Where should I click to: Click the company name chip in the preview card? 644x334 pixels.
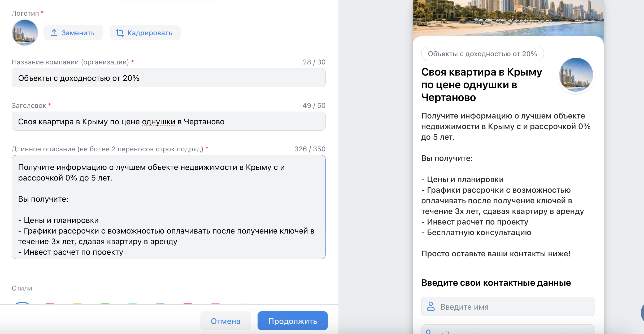(x=482, y=54)
